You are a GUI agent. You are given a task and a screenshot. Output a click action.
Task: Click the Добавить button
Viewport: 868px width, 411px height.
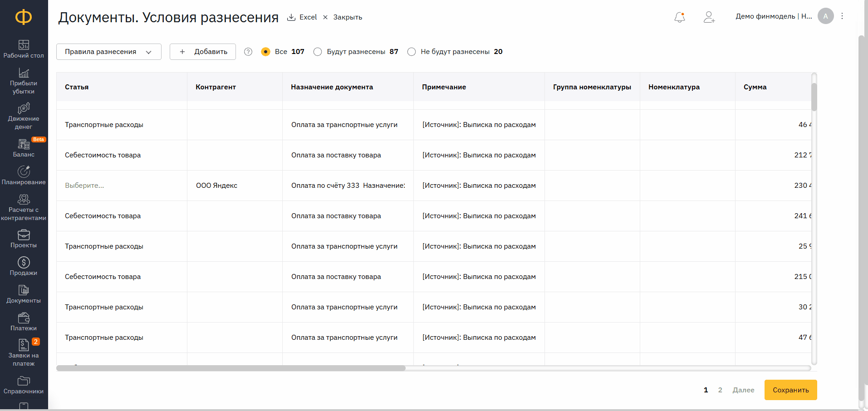pyautogui.click(x=203, y=52)
